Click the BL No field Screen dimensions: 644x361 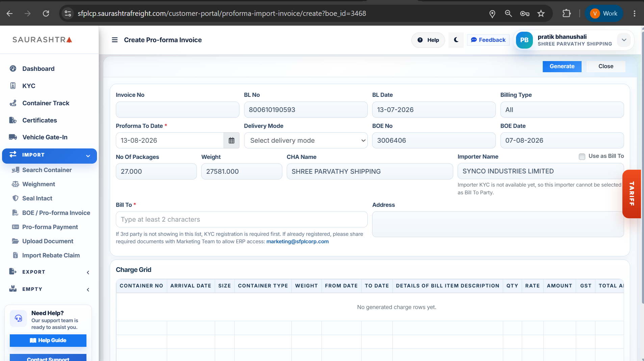306,110
